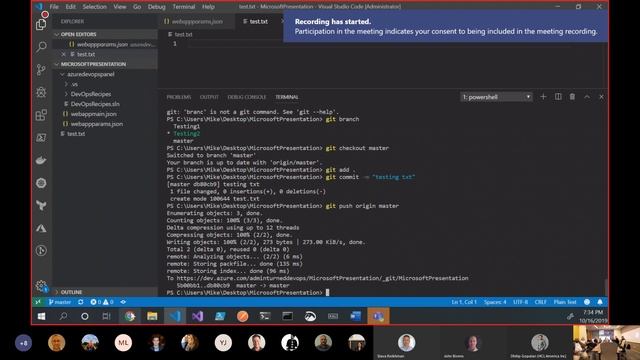Open Task View on taskbar
This screenshot has width=640, height=360.
coord(107,316)
